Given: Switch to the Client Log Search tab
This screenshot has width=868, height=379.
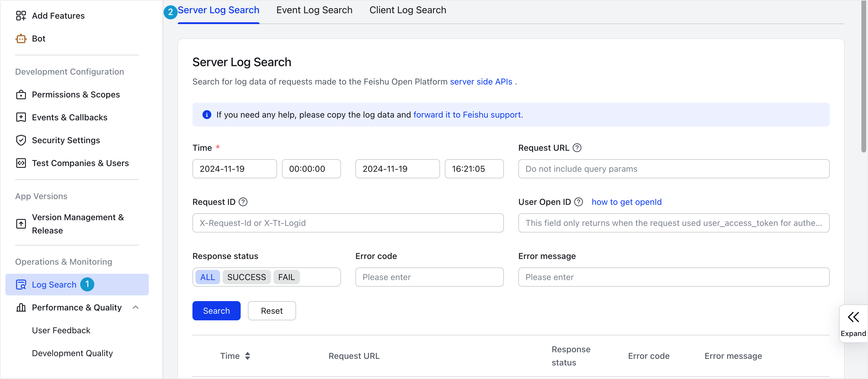Looking at the screenshot, I should click(x=407, y=10).
